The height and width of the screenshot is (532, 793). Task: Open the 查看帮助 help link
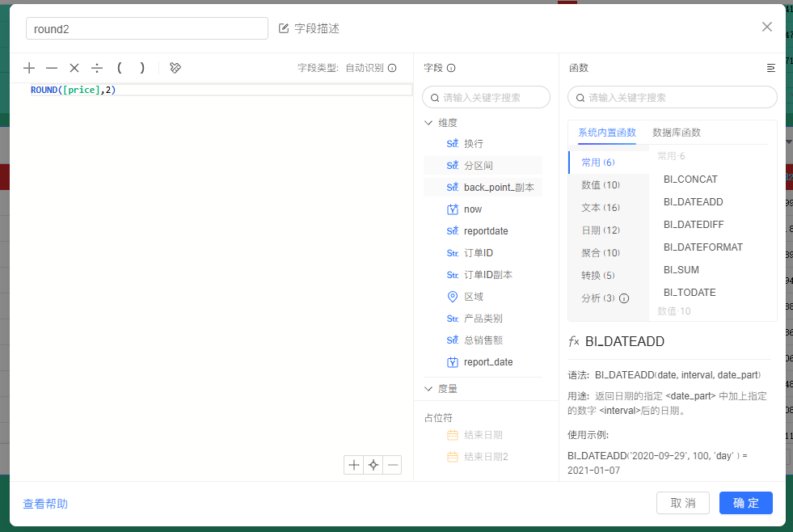tap(45, 504)
